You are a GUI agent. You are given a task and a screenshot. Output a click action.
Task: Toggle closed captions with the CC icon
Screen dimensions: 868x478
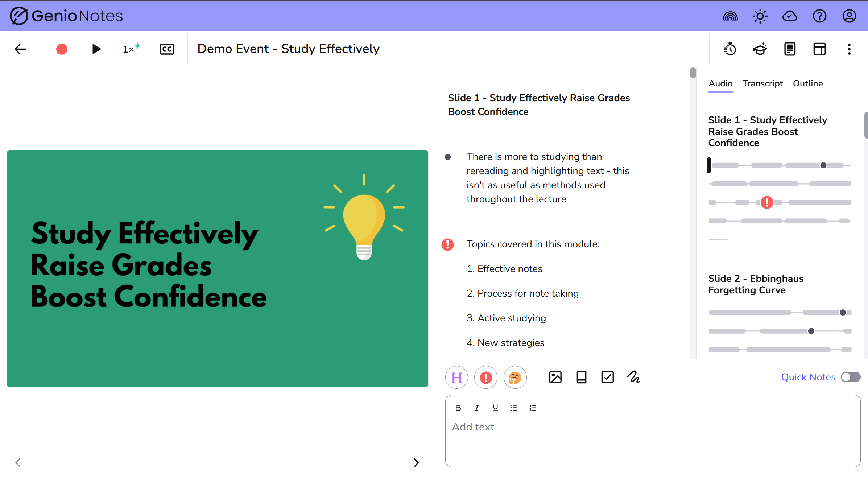click(x=167, y=49)
